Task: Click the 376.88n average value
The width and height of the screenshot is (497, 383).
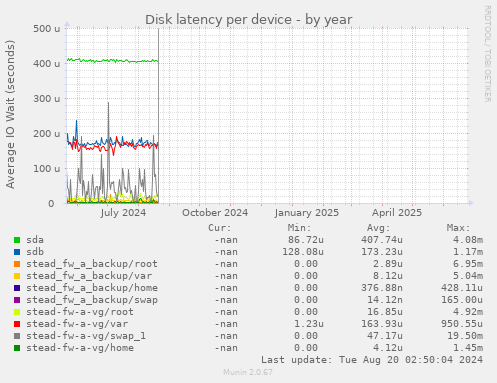Action: tap(382, 288)
